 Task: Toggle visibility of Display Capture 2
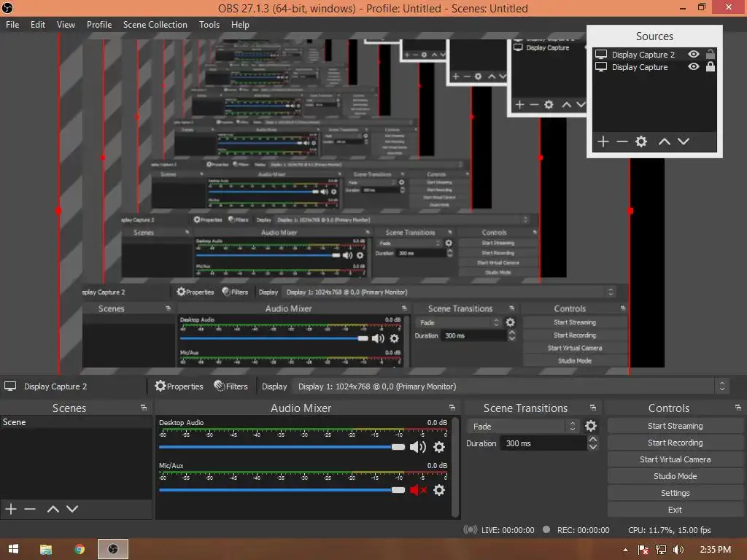click(694, 54)
